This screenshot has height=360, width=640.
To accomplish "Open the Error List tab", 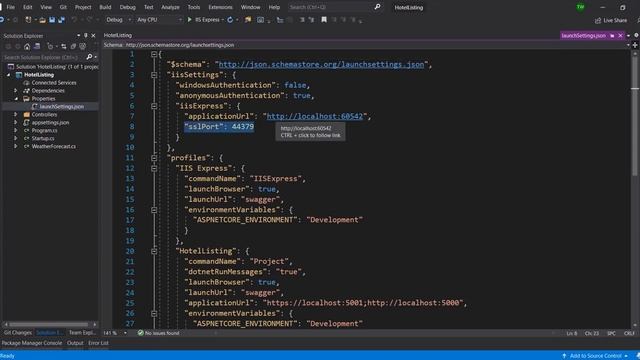I will (x=98, y=343).
